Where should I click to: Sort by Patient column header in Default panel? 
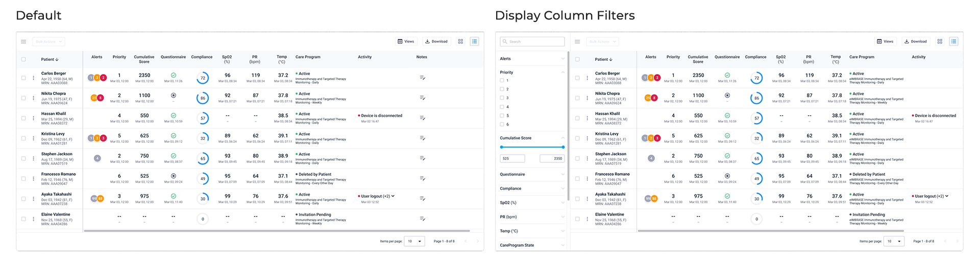point(50,59)
